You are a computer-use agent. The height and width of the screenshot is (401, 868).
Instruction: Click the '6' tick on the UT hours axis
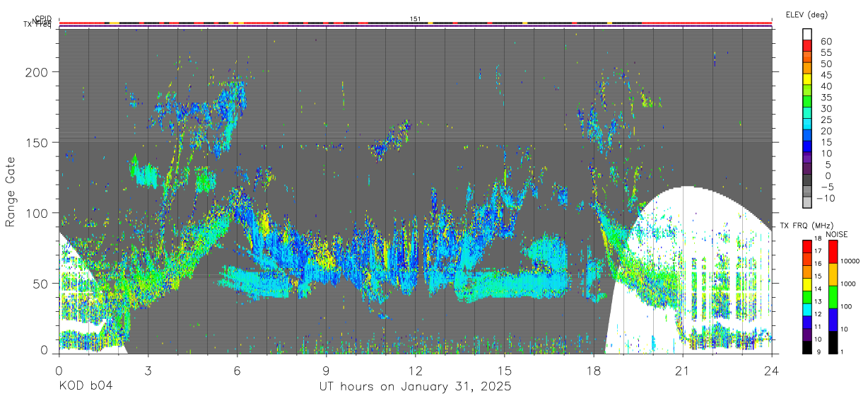coord(237,369)
